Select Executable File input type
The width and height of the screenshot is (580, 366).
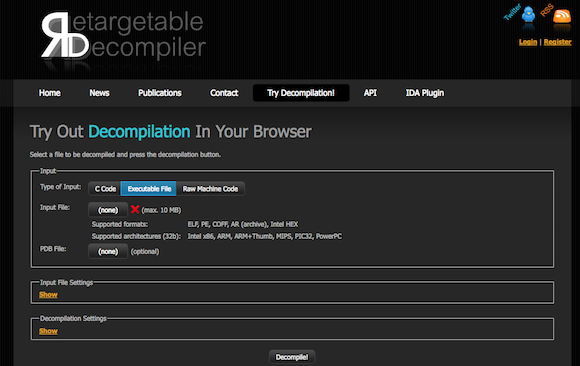149,189
